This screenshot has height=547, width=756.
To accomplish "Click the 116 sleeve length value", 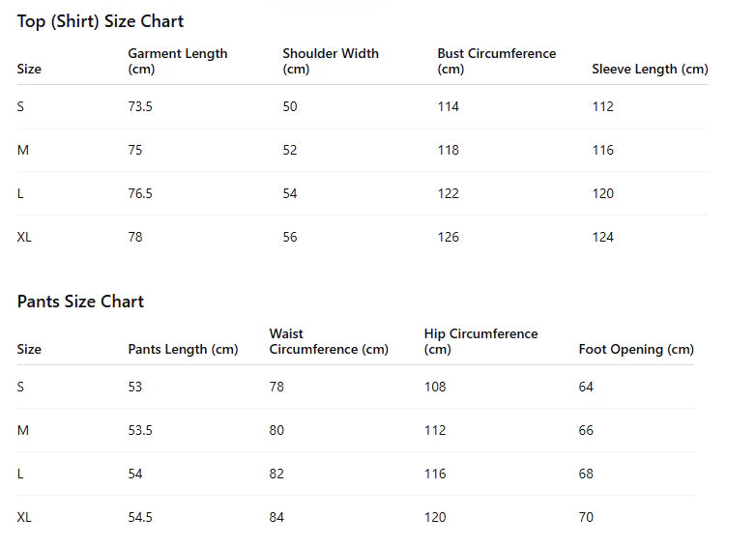I will point(602,150).
